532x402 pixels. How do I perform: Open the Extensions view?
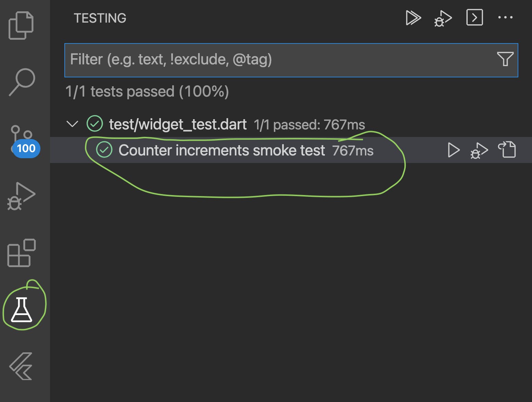click(x=21, y=253)
